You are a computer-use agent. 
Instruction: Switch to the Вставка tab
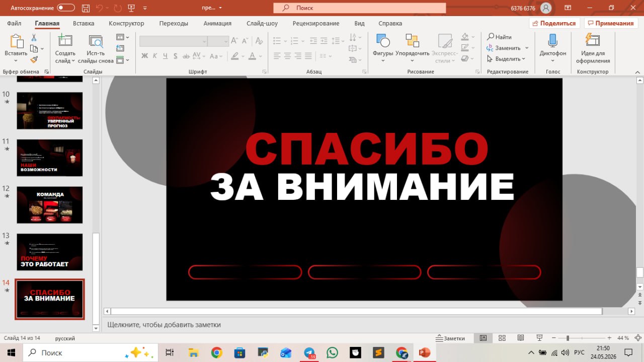tap(84, 23)
